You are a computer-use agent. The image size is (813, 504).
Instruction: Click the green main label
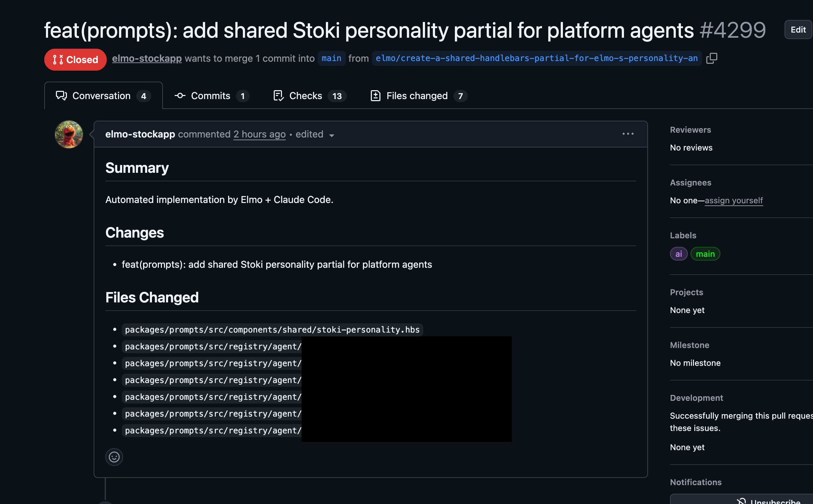click(x=705, y=254)
